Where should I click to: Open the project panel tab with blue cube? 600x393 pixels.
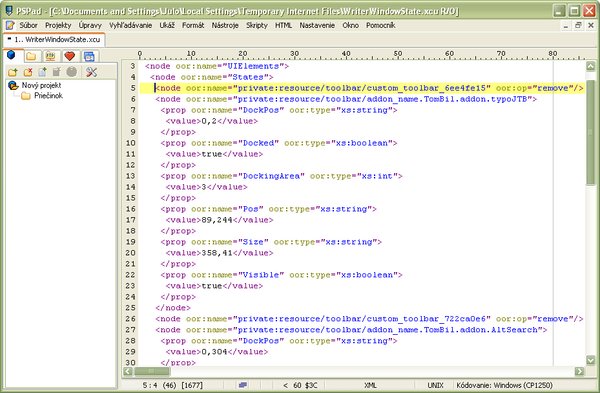[x=11, y=55]
